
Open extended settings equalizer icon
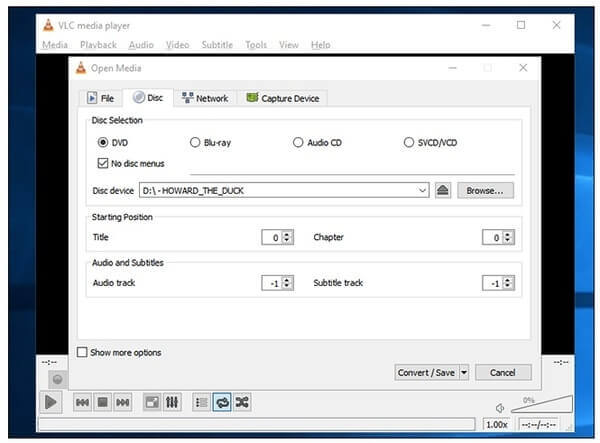point(172,402)
